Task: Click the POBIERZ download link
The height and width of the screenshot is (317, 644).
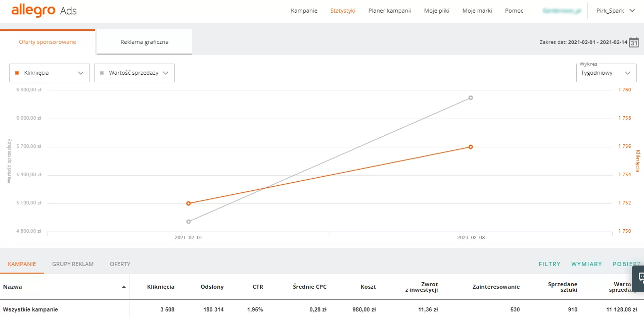Action: pyautogui.click(x=626, y=264)
